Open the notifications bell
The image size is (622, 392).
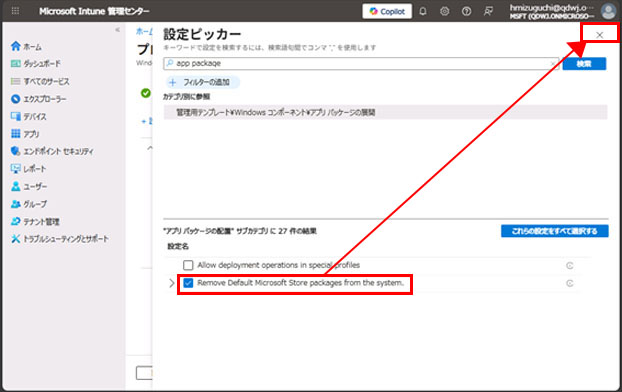click(423, 12)
